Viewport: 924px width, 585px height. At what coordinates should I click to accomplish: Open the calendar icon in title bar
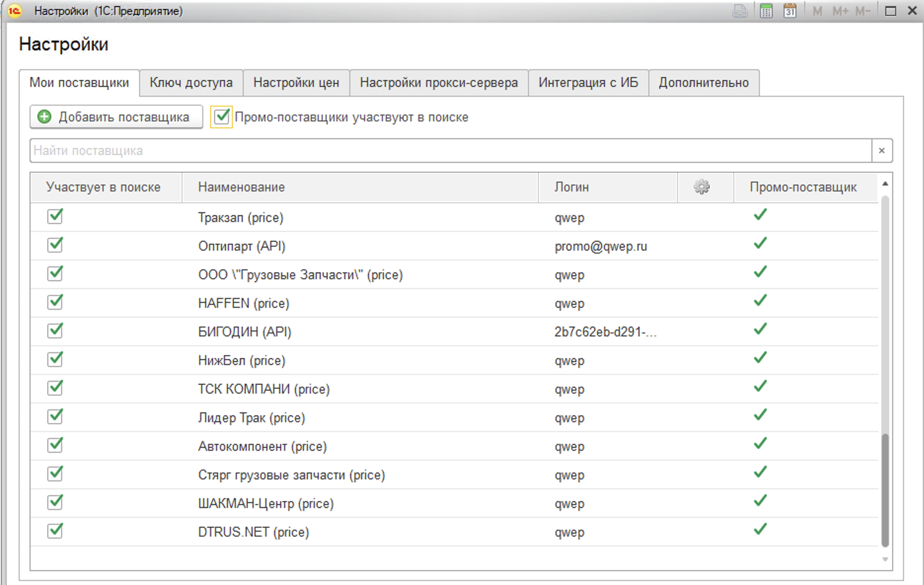click(790, 11)
